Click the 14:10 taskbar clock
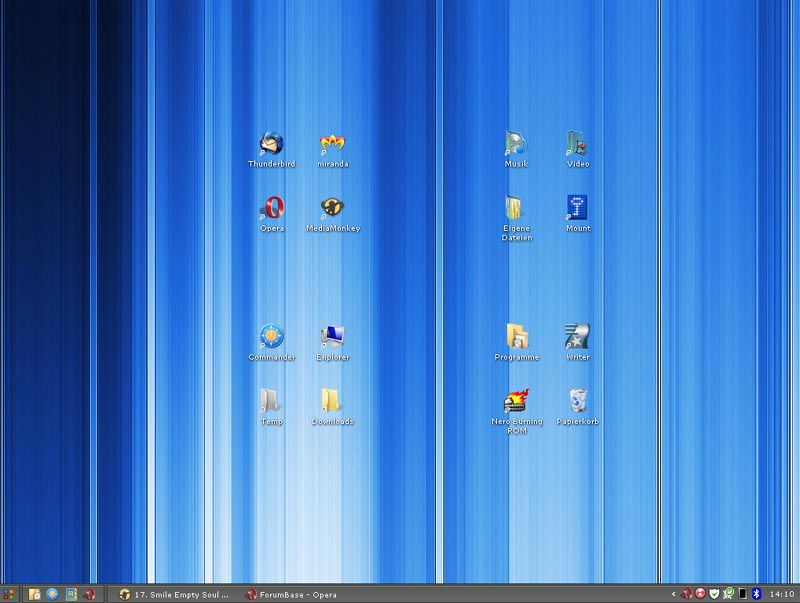The width and height of the screenshot is (800, 603). coord(782,594)
